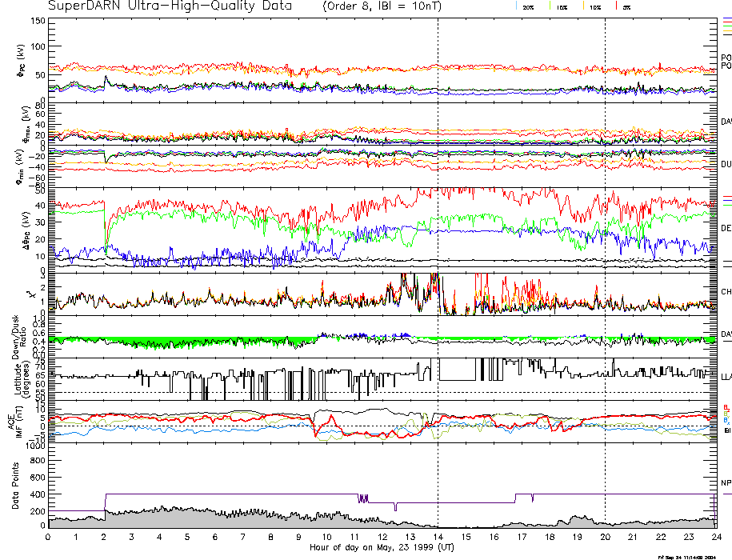Image resolution: width=732 pixels, height=560 pixels.
Task: Click the dashed vertical line at 14 UT
Action: coord(438,240)
